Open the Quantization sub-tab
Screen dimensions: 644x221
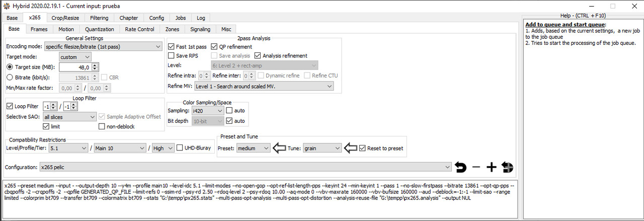point(100,29)
